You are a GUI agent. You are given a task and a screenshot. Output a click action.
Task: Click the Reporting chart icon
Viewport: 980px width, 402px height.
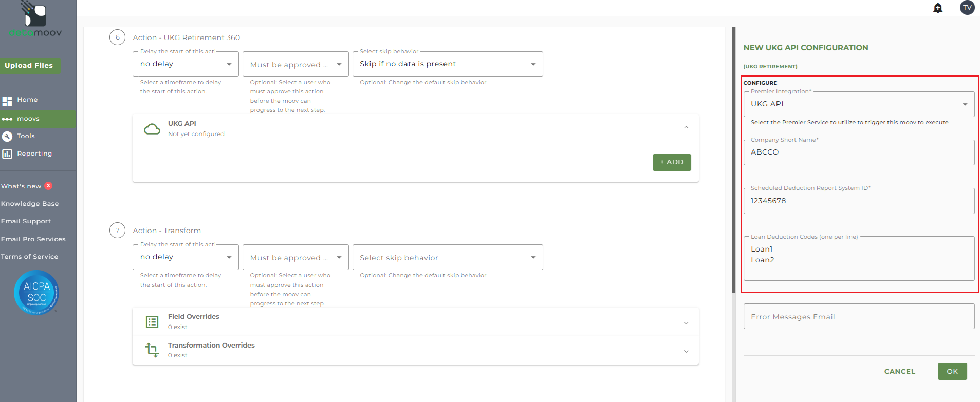tap(7, 154)
